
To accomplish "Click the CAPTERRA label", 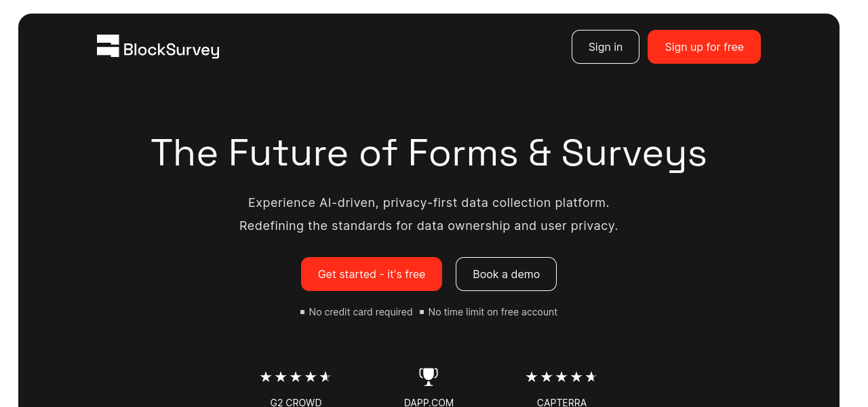I will pyautogui.click(x=561, y=402).
